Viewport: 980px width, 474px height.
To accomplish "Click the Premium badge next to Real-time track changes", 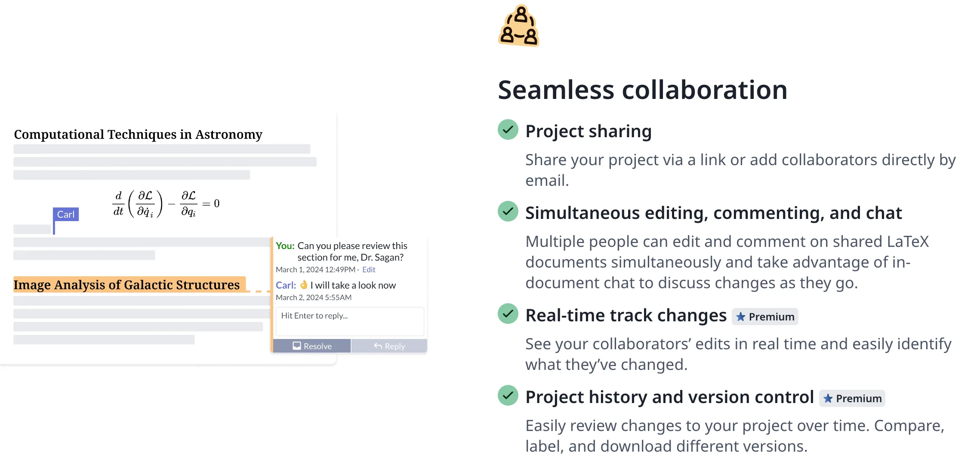I will click(x=764, y=317).
